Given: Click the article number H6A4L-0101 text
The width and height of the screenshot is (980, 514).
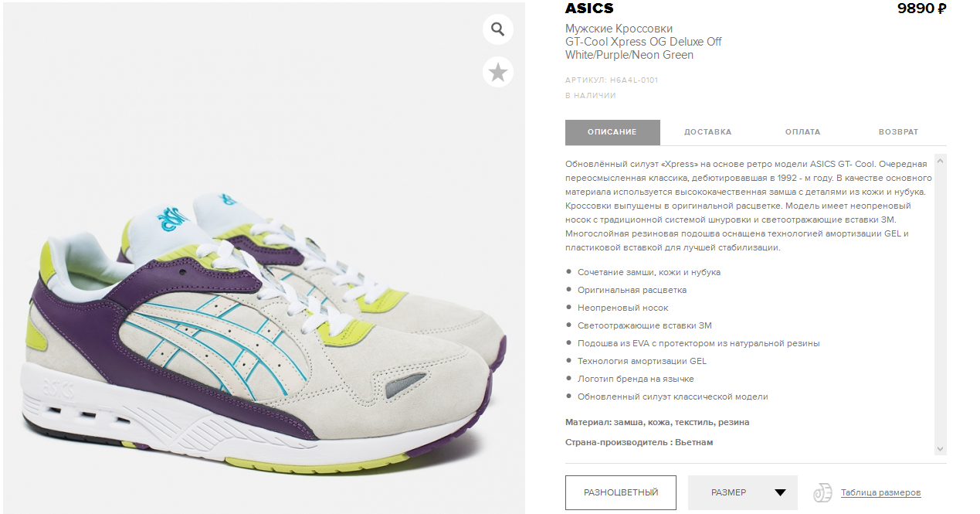Looking at the screenshot, I should (634, 80).
